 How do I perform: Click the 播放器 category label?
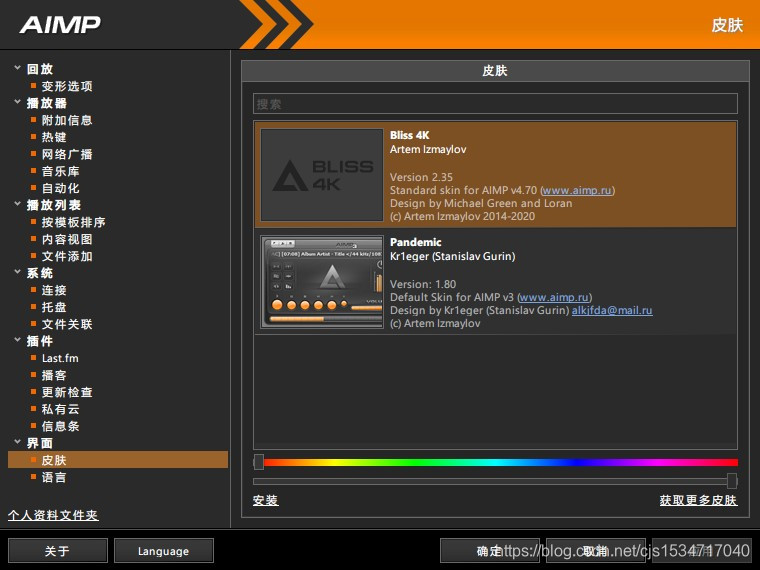47,103
